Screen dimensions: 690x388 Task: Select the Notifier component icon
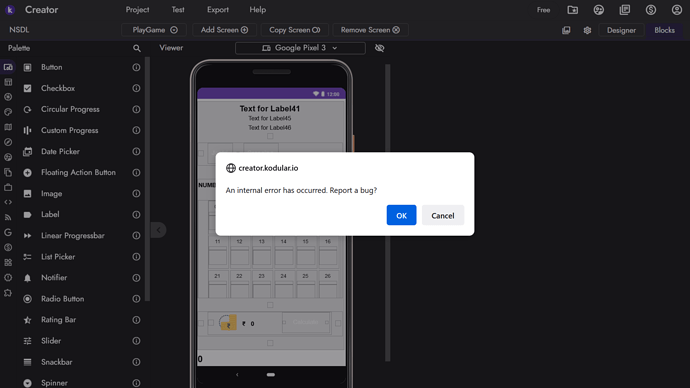27,278
